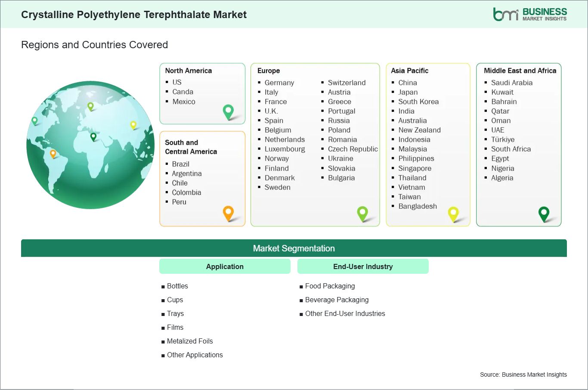588x390 pixels.
Task: Click the Market Segmentation banner
Action: pos(294,248)
